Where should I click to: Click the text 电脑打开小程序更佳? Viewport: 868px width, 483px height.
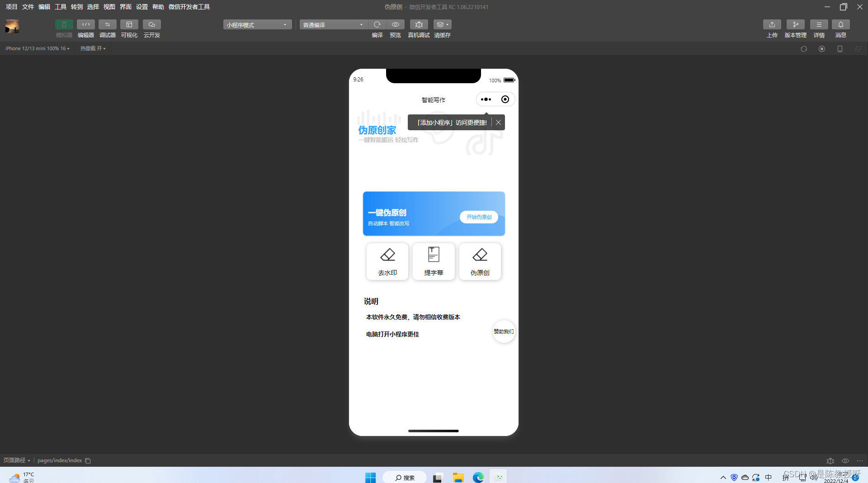(392, 334)
